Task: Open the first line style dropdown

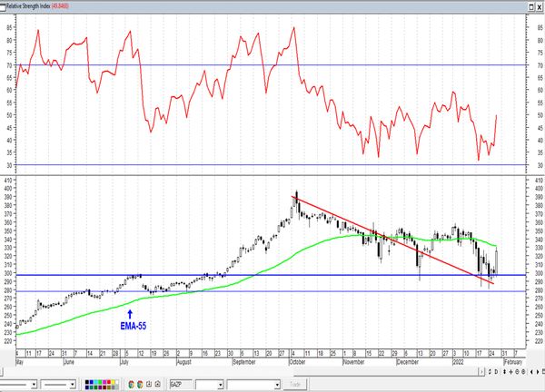Action: click(x=35, y=384)
